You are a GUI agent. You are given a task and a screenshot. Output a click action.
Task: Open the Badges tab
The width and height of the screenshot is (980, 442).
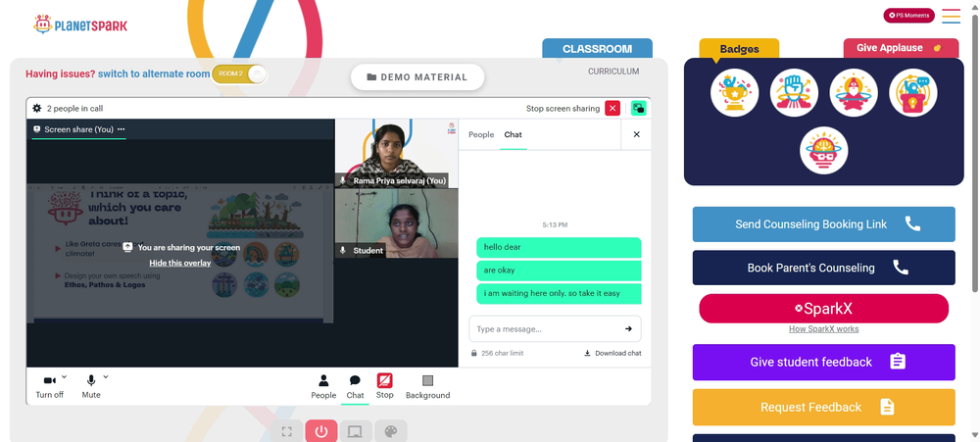click(739, 49)
